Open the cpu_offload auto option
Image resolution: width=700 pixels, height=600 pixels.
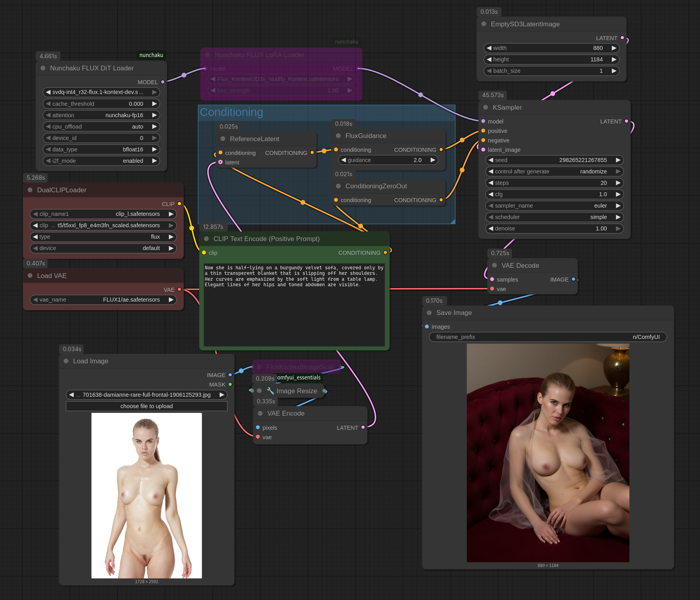pos(101,127)
